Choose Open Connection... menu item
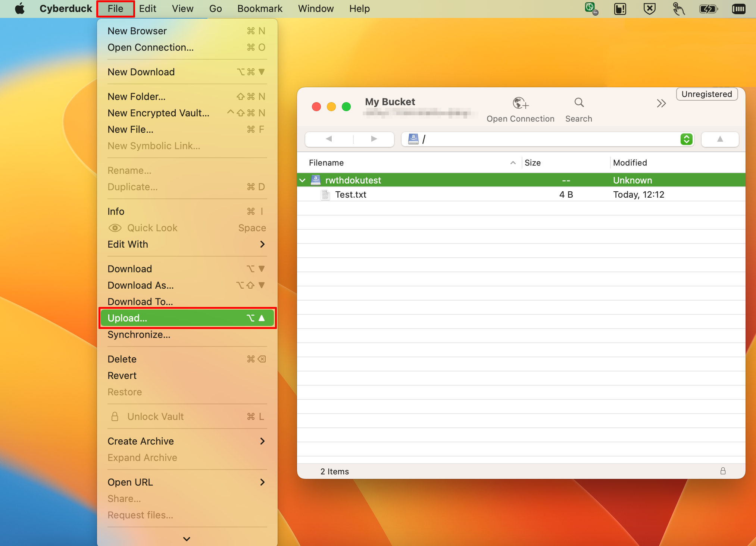This screenshot has width=756, height=546. coord(187,47)
